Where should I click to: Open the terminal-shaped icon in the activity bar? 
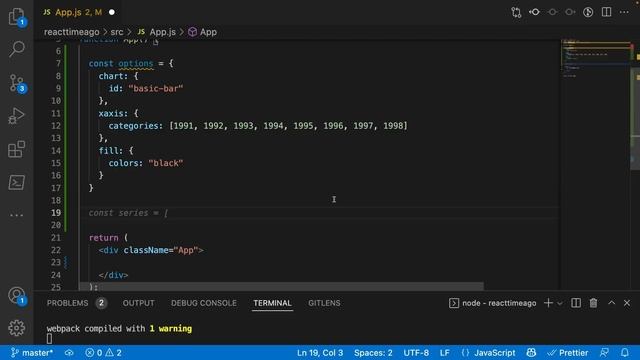16,182
